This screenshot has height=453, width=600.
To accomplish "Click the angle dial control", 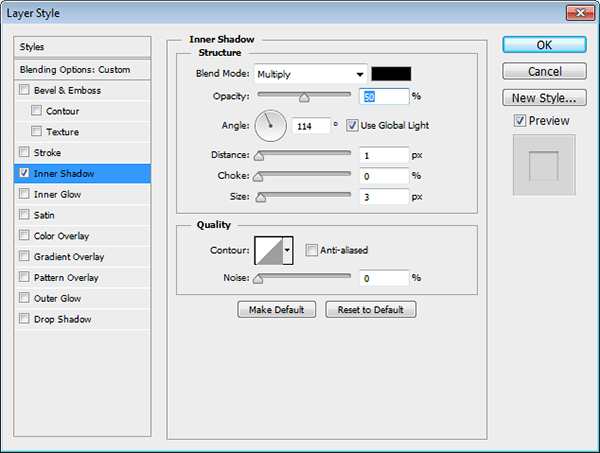I will click(271, 125).
